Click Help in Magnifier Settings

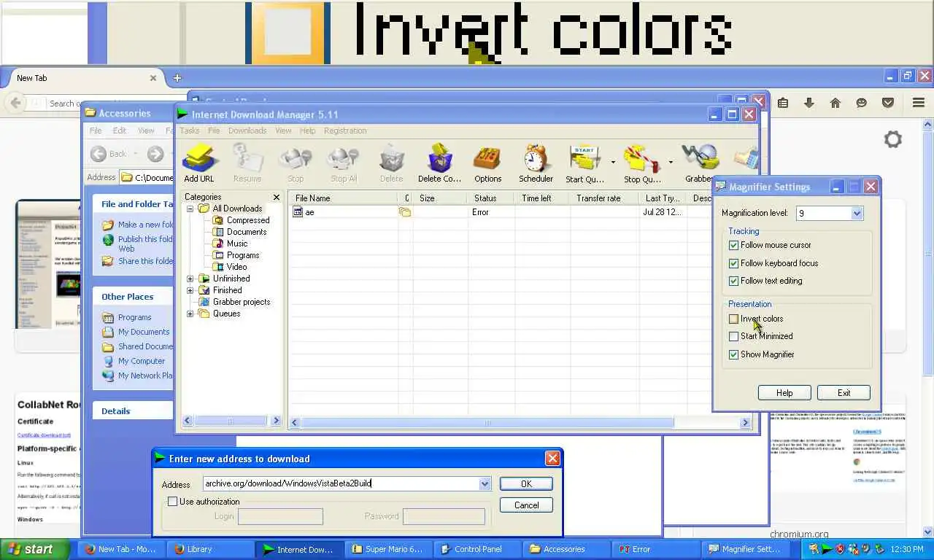pyautogui.click(x=784, y=392)
